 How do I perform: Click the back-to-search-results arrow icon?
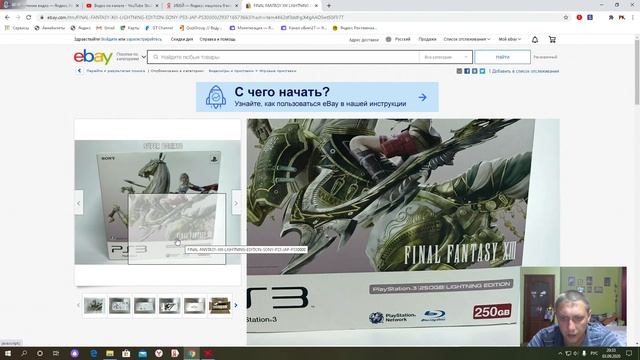[x=79, y=71]
